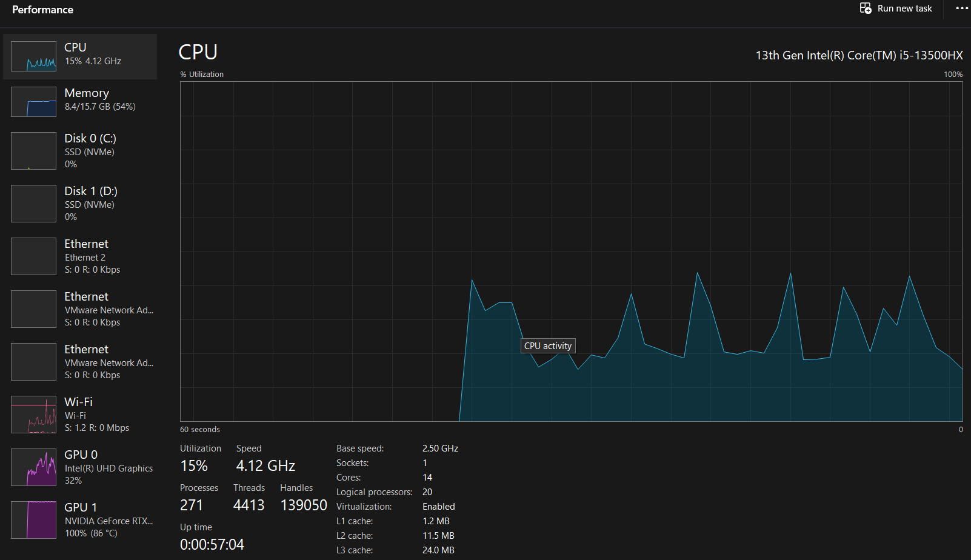Select GPU 1 NVIDIA GeForce RTX entry

tap(80, 520)
